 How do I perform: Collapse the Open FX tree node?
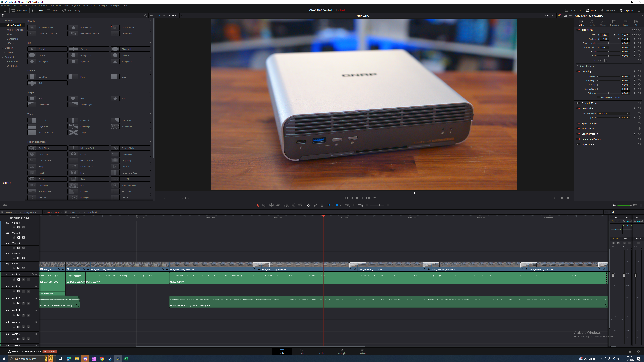pyautogui.click(x=3, y=48)
